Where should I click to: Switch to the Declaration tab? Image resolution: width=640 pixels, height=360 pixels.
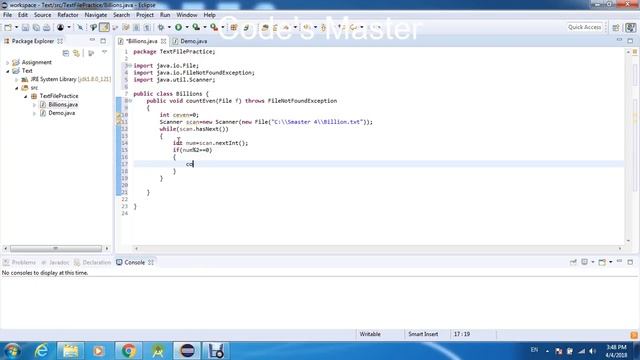tap(93, 262)
